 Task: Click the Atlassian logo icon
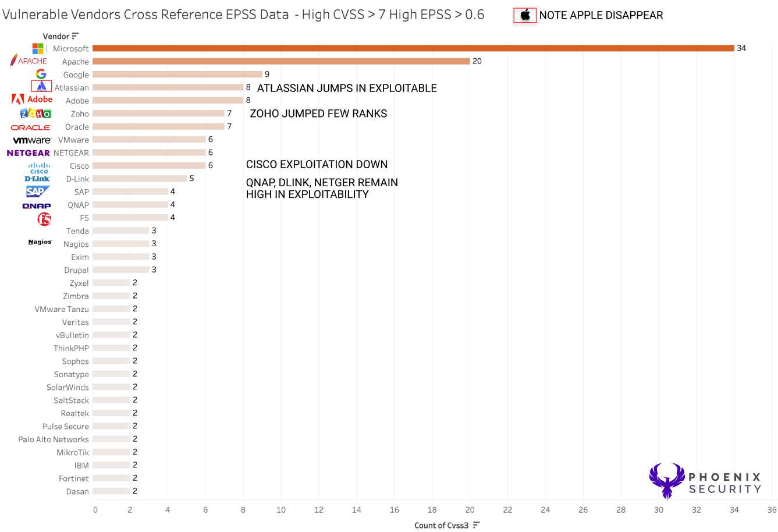tap(41, 86)
